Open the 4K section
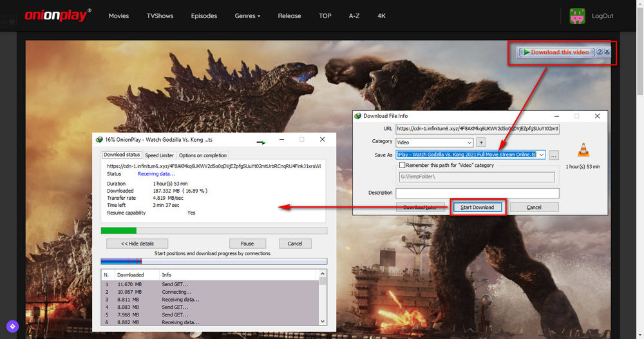644x339 pixels. coord(381,15)
